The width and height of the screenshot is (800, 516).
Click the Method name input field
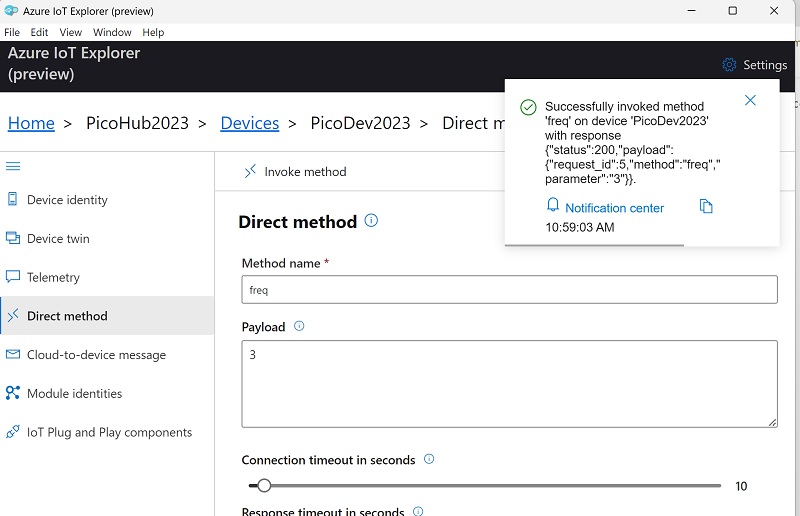[x=509, y=290]
